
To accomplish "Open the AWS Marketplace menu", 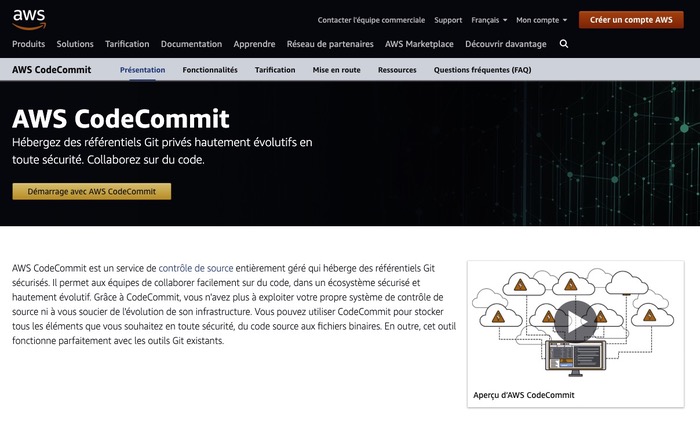I will (x=419, y=44).
